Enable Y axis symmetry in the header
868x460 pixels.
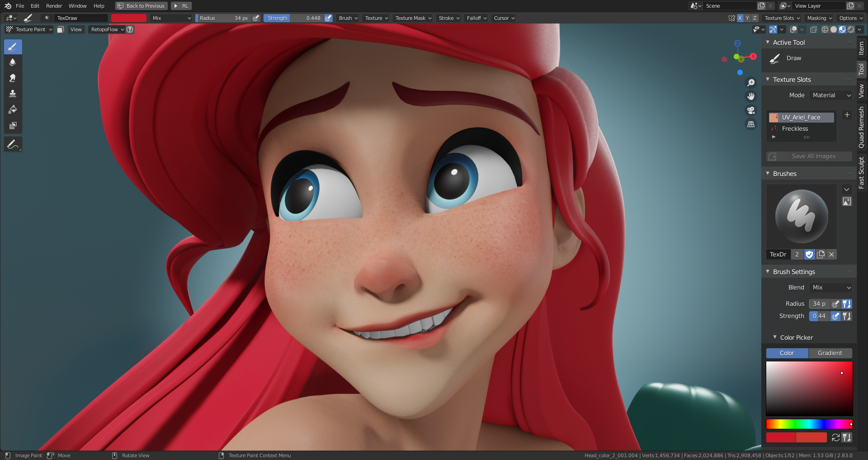click(x=747, y=18)
